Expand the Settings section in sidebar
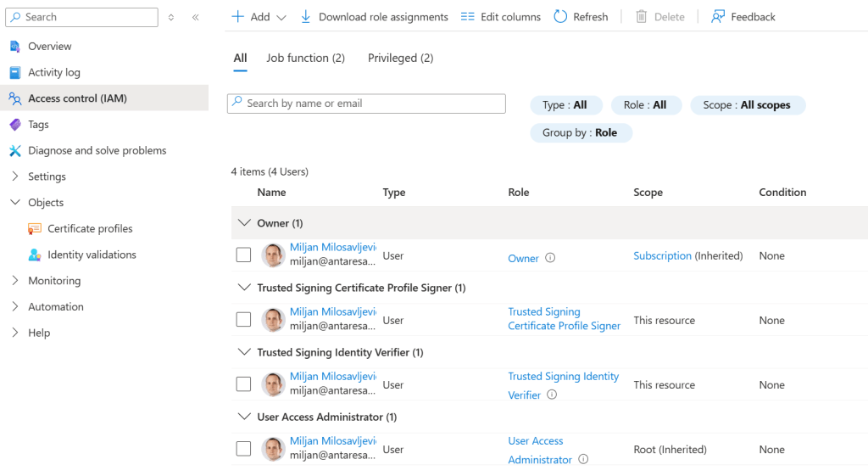868x476 pixels. pyautogui.click(x=14, y=176)
